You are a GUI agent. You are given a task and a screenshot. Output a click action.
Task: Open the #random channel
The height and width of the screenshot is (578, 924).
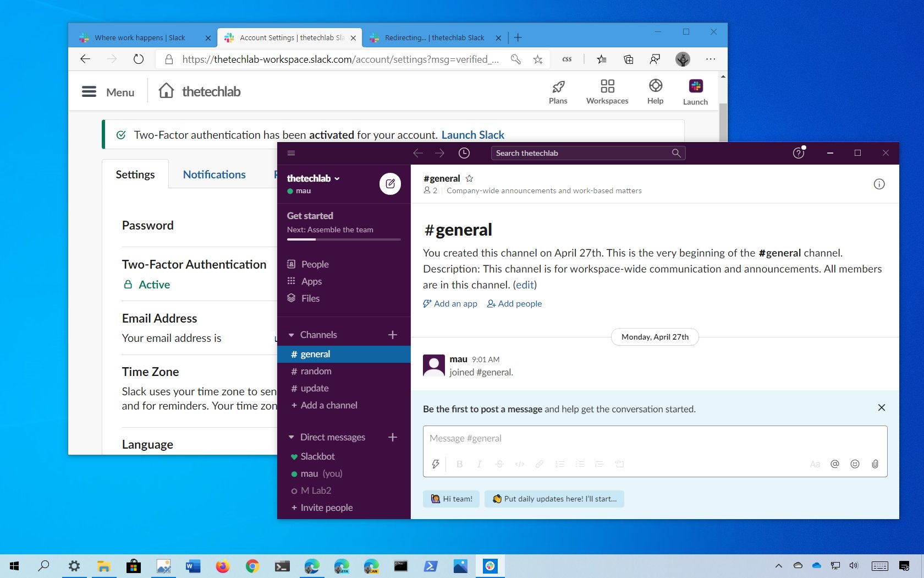point(344,371)
